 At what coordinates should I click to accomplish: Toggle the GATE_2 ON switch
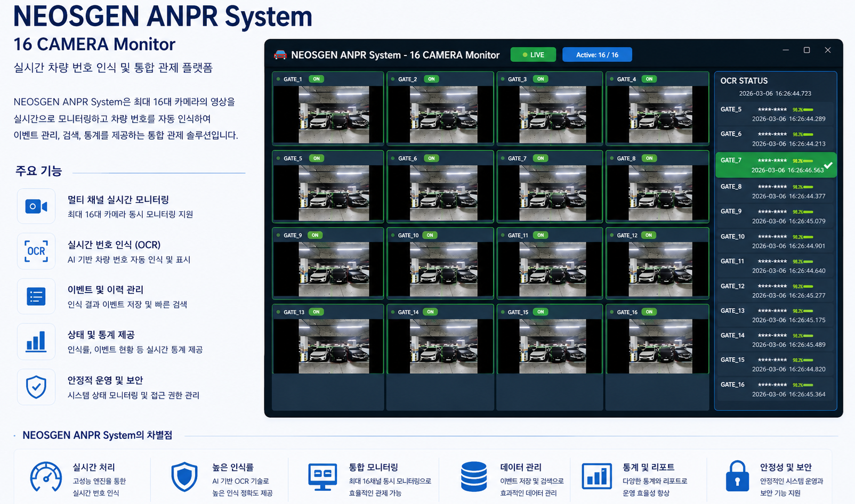(431, 79)
